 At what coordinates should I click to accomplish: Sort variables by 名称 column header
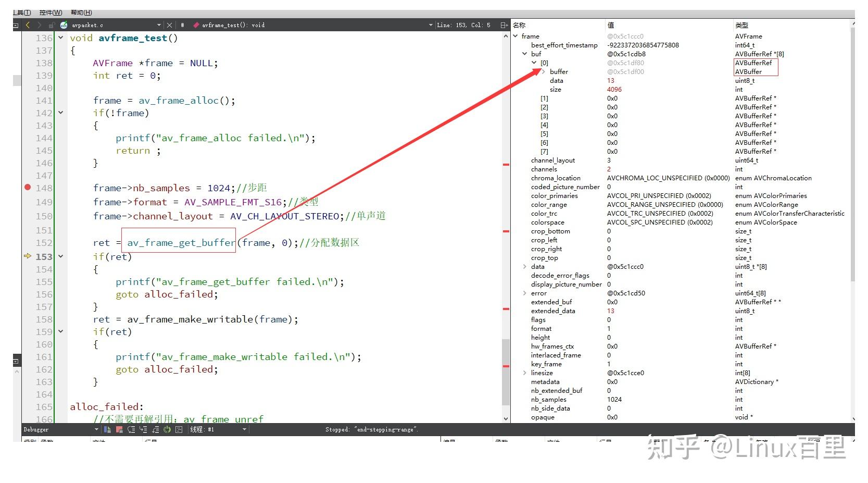(557, 25)
